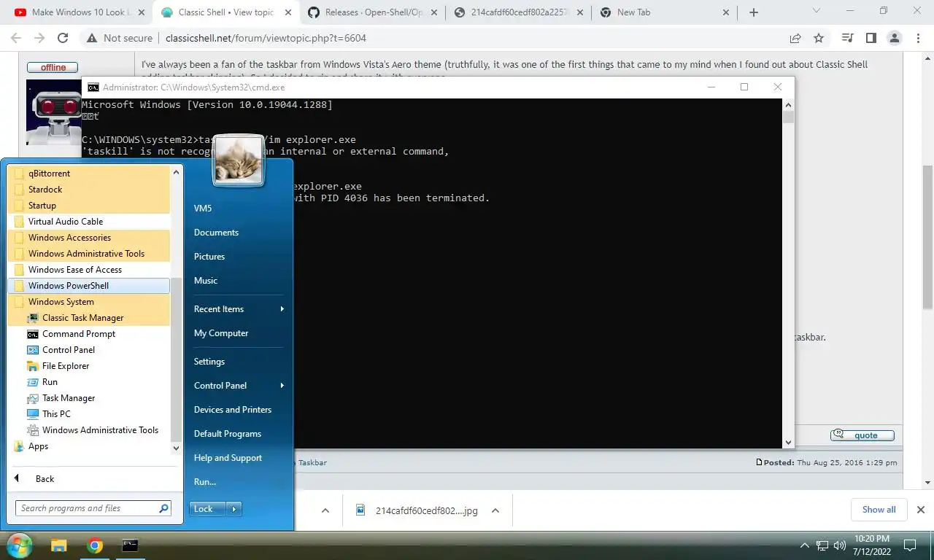
Task: Go back in Chrome
Action: pyautogui.click(x=16, y=38)
